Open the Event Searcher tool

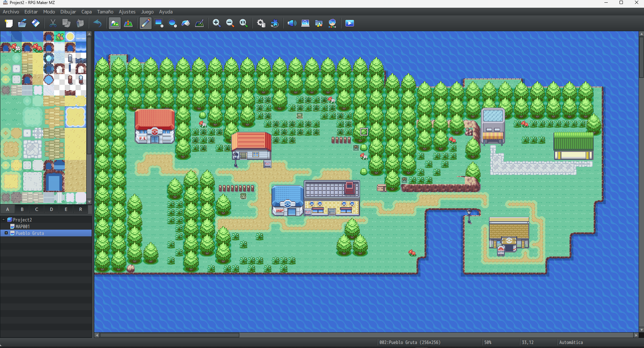point(305,23)
